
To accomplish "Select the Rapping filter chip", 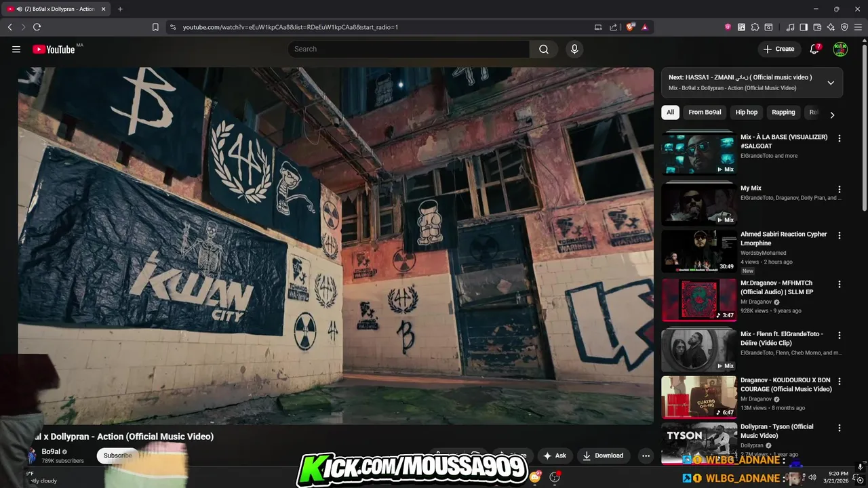I will tap(783, 113).
